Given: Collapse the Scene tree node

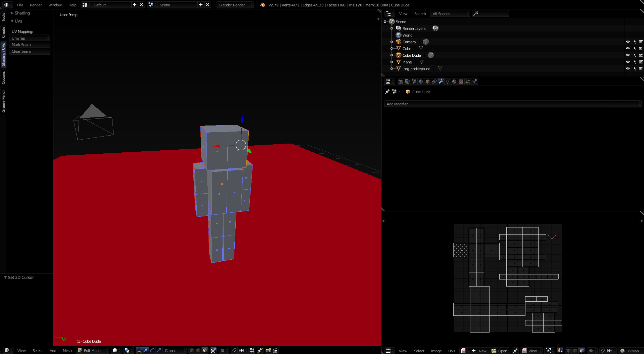Looking at the screenshot, I should pos(385,21).
